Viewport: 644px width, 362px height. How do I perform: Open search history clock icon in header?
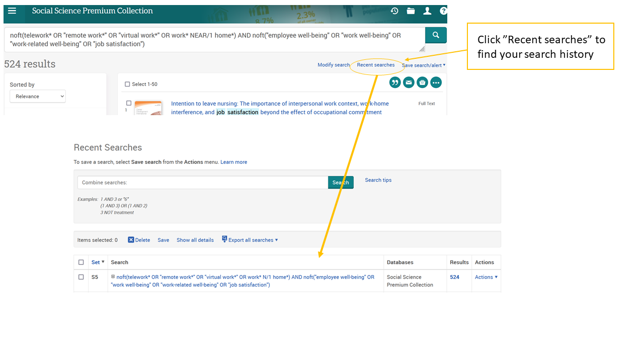coord(394,11)
